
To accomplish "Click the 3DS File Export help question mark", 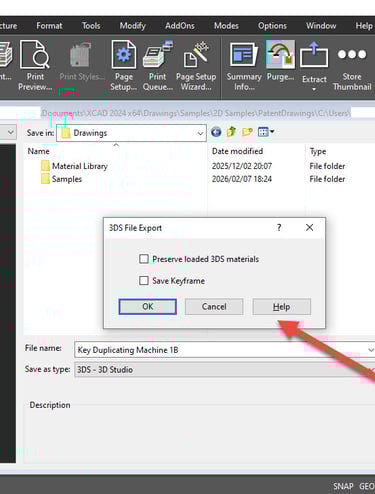I will point(279,228).
